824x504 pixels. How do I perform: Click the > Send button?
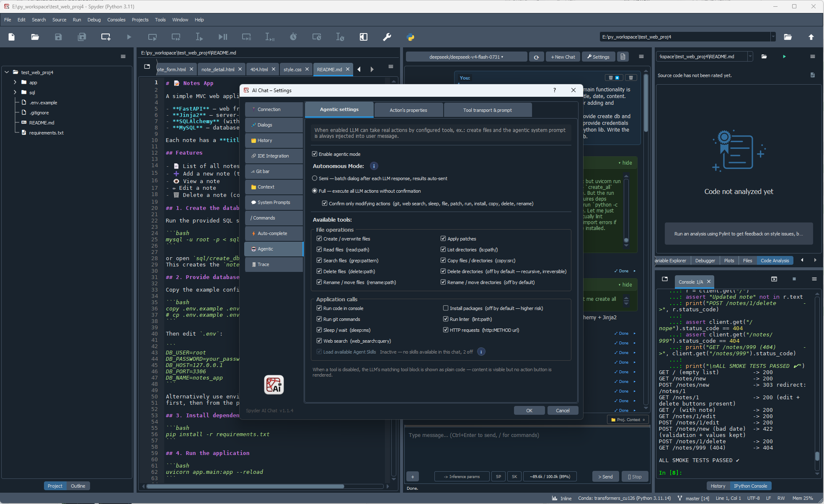605,477
